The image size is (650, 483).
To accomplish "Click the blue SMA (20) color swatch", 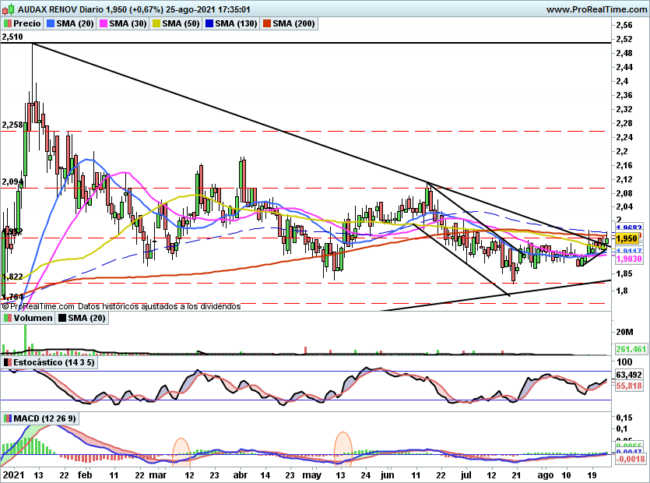I will tap(51, 24).
